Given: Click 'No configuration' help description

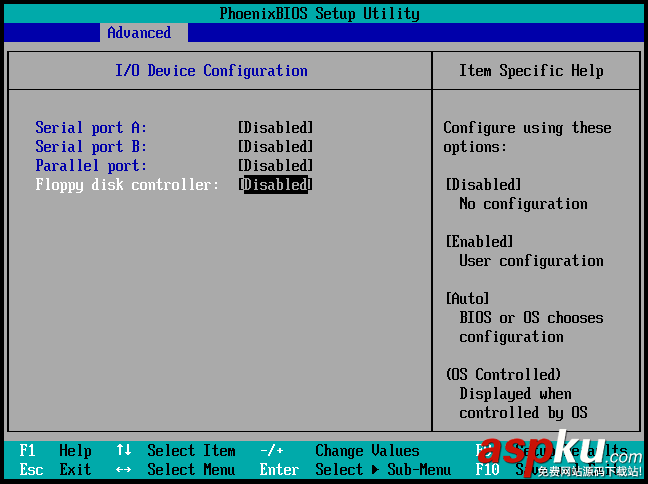Looking at the screenshot, I should (x=523, y=203).
